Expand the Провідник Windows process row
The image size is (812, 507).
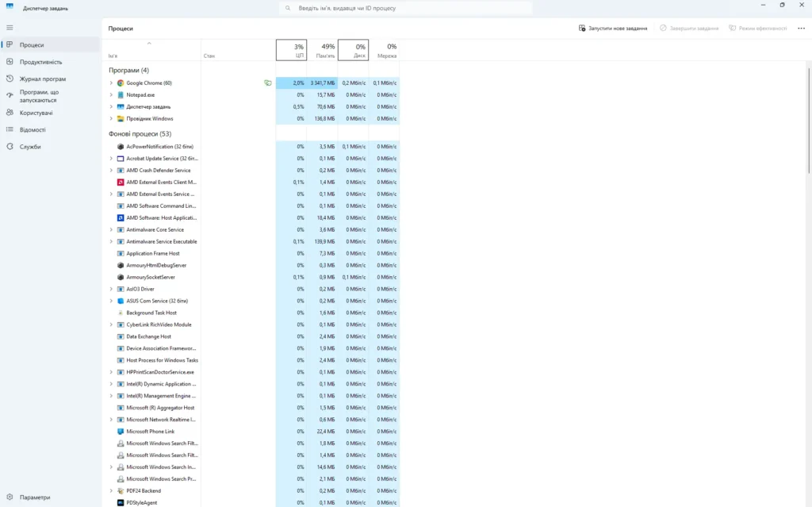pos(111,119)
